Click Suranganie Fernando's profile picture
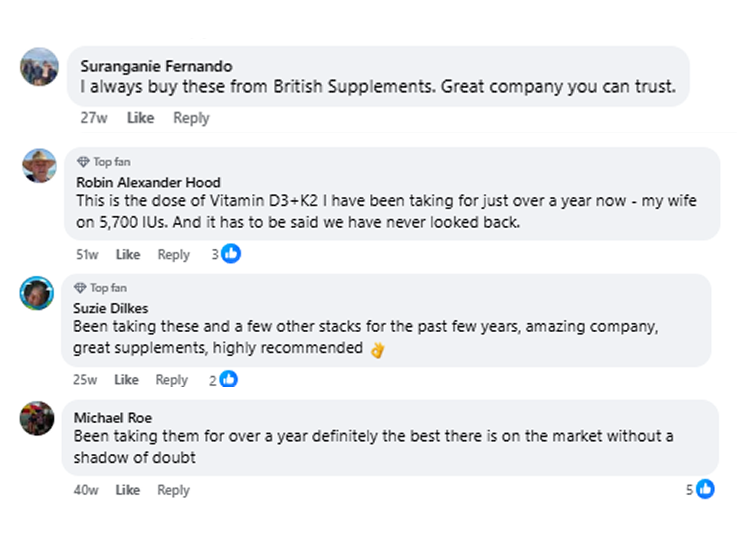756x541 pixels. point(39,67)
